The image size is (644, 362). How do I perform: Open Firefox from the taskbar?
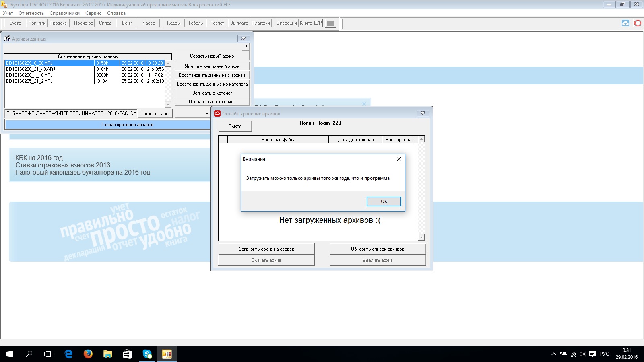point(88,354)
